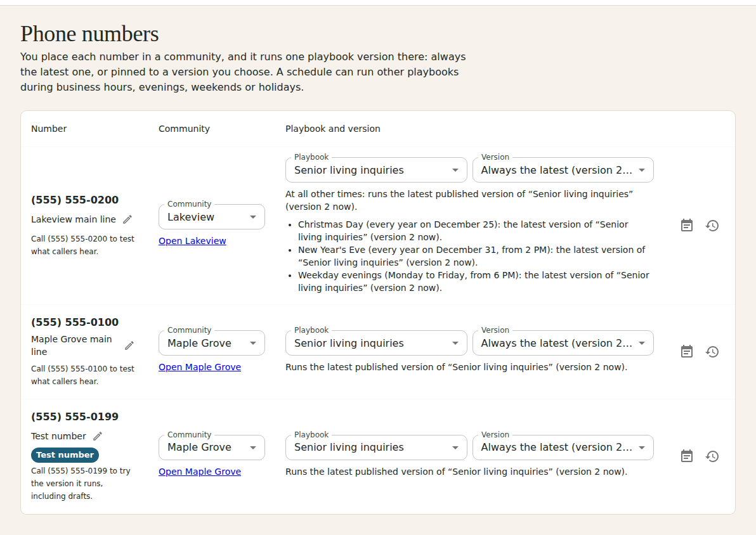The height and width of the screenshot is (535, 756).
Task: Open the schedule calendar icon for (555) 555-0100
Action: click(x=687, y=351)
